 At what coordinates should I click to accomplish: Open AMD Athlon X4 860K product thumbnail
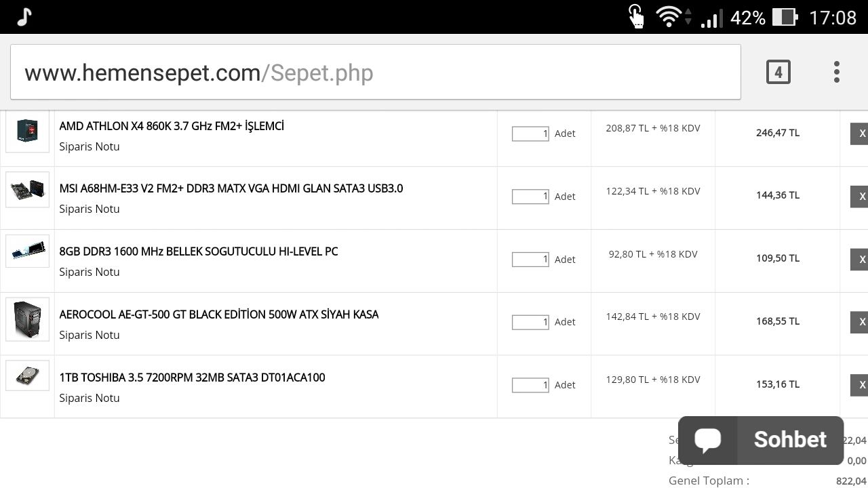(27, 131)
